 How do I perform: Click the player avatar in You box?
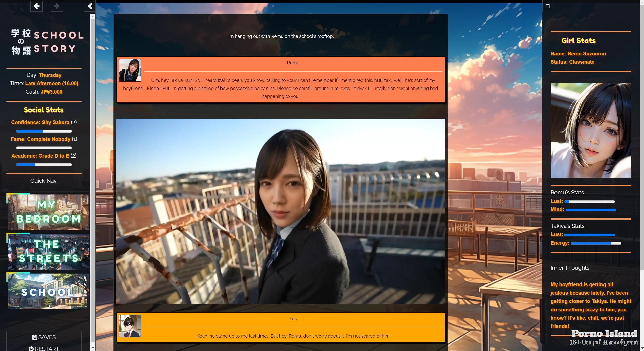click(130, 326)
